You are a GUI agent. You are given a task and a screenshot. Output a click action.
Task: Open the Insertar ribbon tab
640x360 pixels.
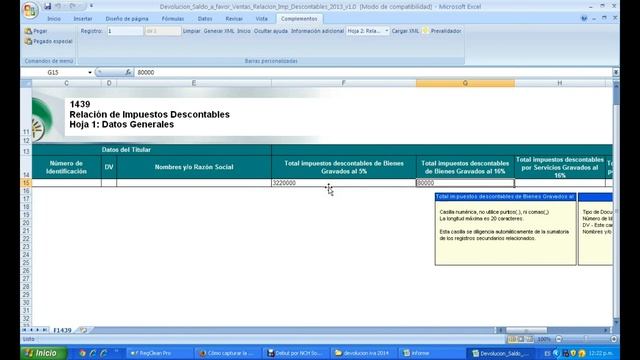[x=83, y=19]
